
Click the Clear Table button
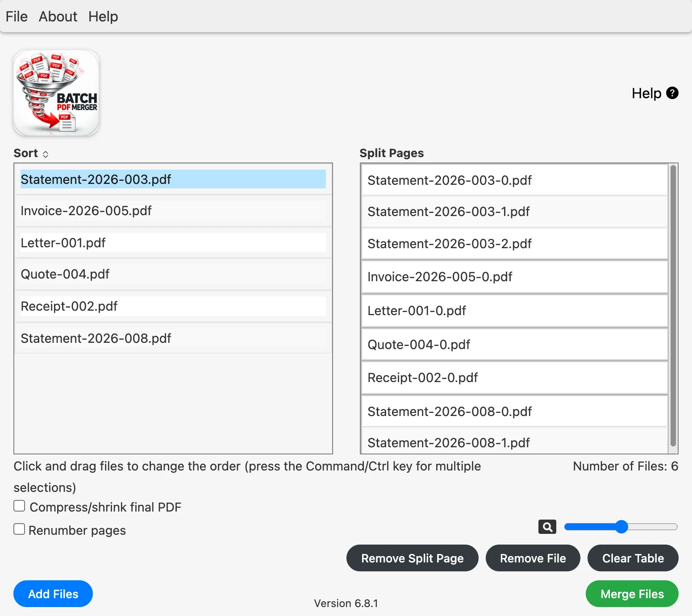click(x=633, y=558)
